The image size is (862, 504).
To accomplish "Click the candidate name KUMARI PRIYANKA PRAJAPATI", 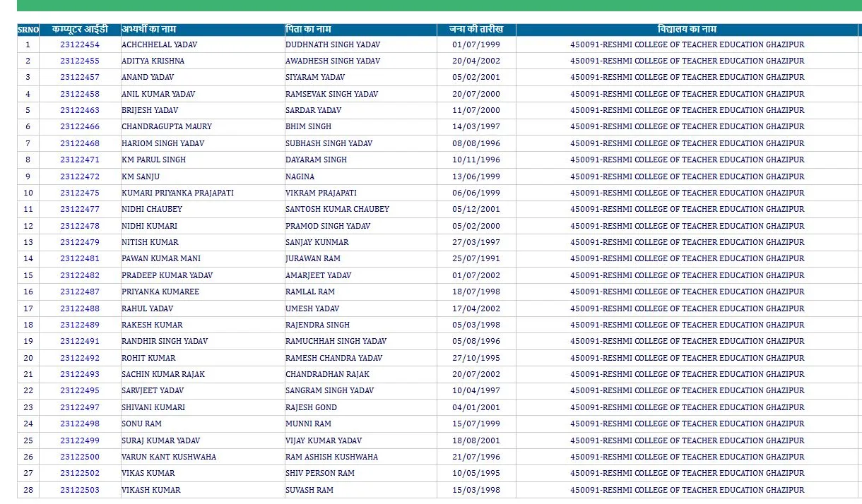I will (x=177, y=193).
